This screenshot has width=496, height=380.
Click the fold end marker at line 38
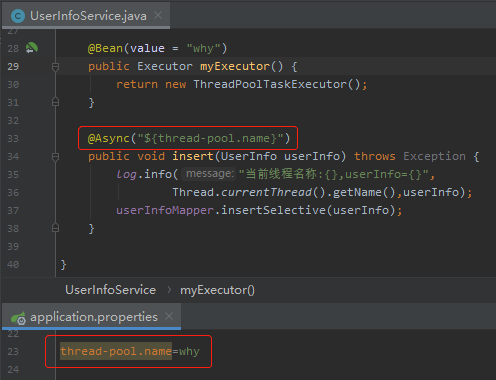pos(55,228)
